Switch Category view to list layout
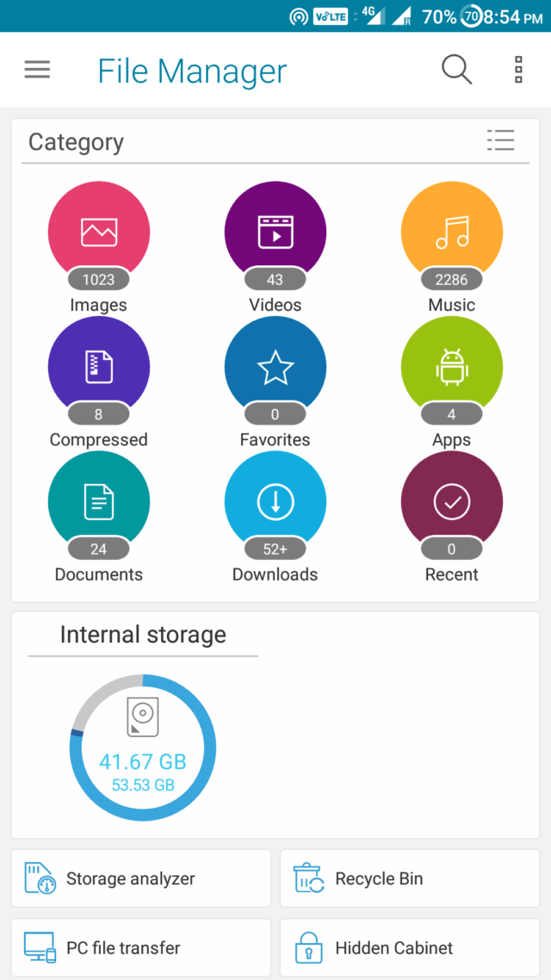 (500, 140)
